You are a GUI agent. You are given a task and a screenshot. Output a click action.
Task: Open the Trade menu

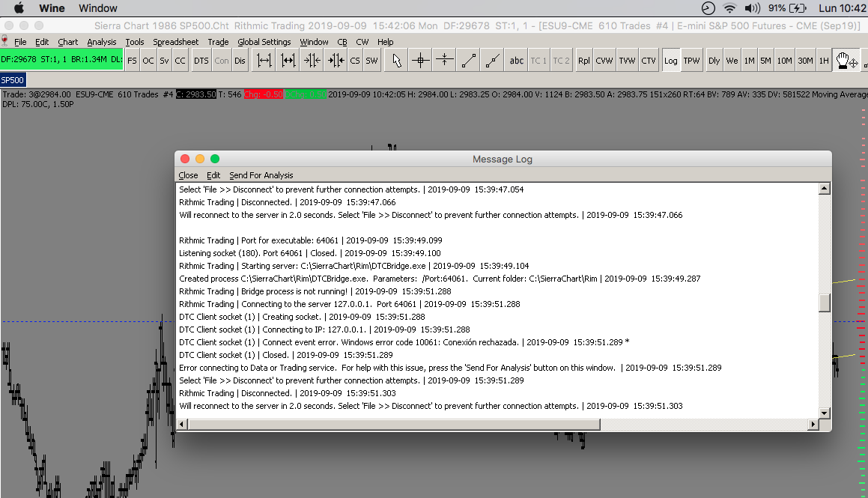(218, 42)
